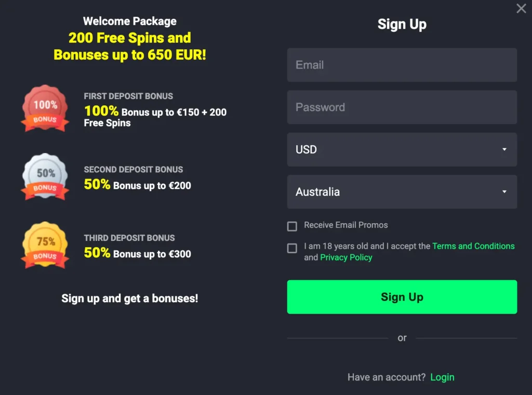The height and width of the screenshot is (395, 532).
Task: Focus the Password input field
Action: (402, 107)
